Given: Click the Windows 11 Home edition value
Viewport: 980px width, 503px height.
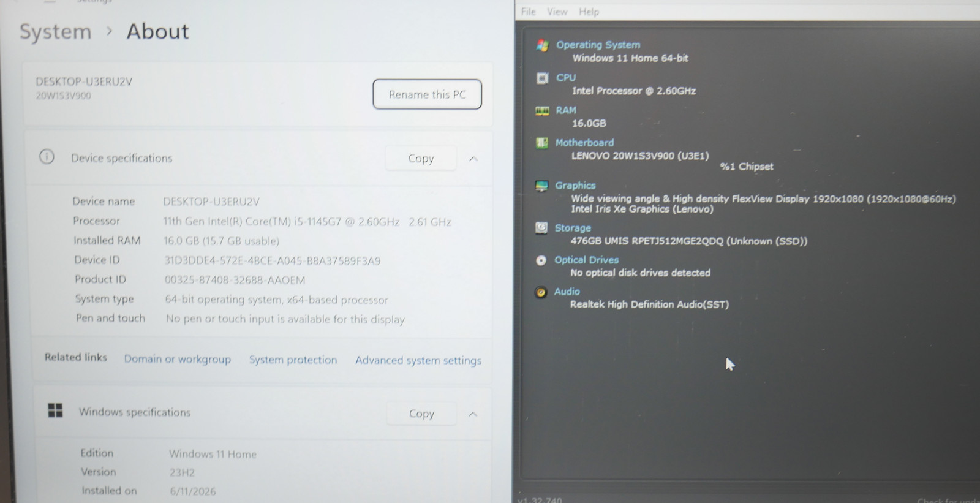Looking at the screenshot, I should coord(213,454).
